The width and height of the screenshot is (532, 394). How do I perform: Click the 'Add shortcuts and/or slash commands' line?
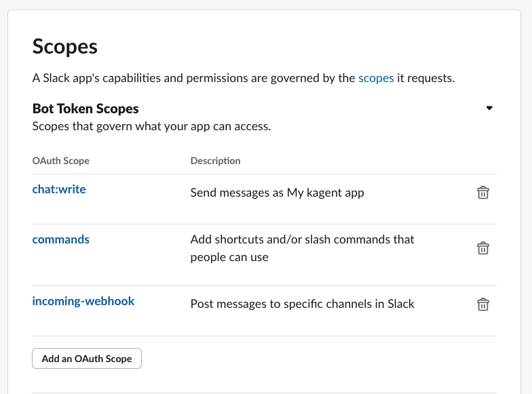pyautogui.click(x=302, y=239)
